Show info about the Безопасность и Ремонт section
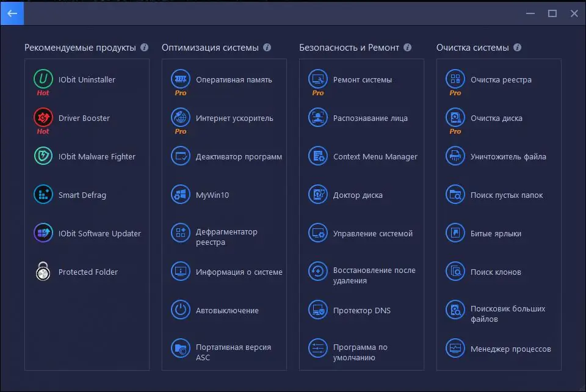586x392 pixels. point(410,47)
